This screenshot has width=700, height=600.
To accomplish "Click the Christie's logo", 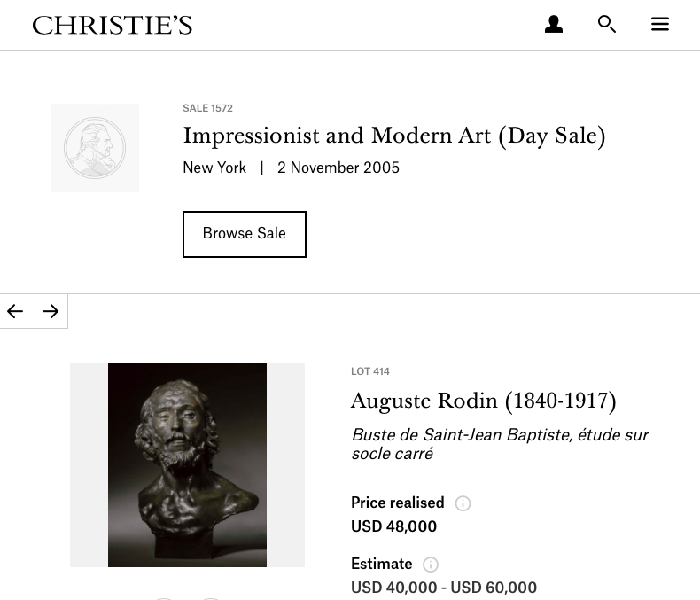I will pyautogui.click(x=112, y=25).
